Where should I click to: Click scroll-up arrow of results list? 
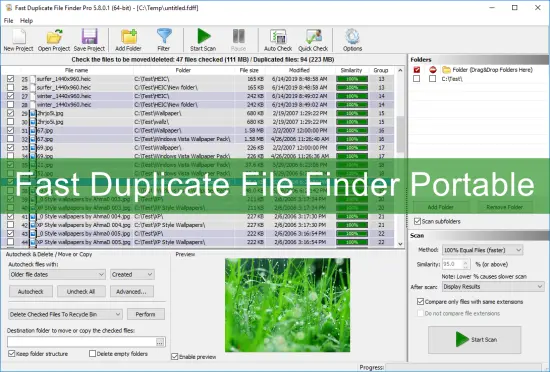(400, 70)
